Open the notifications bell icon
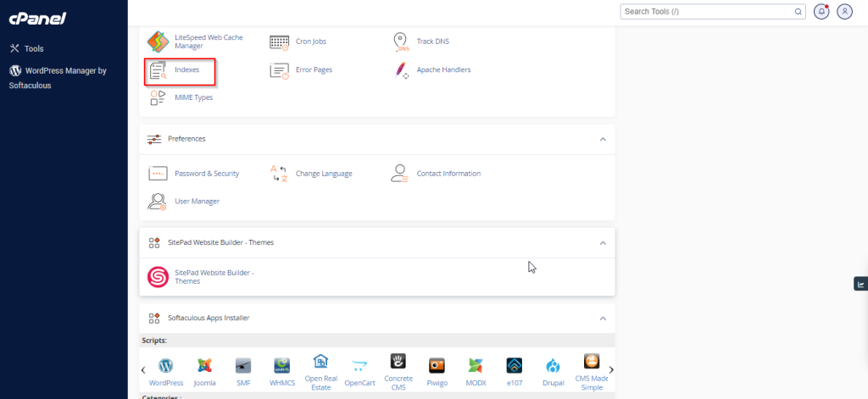Viewport: 868px width, 399px height. click(x=821, y=12)
